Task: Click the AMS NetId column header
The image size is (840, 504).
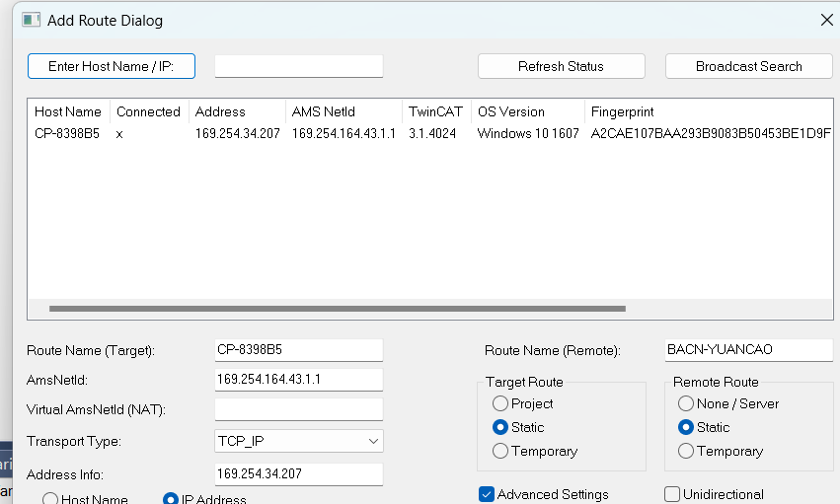Action: [x=344, y=111]
